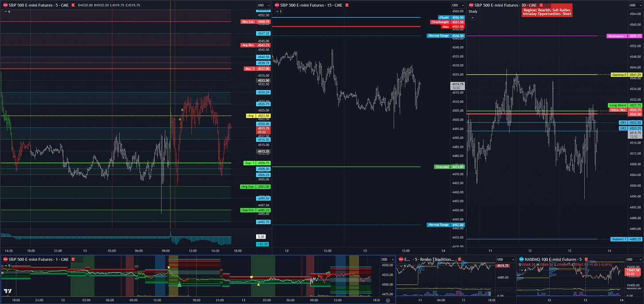Click the S&P 500 logo on the 15-minute chart
644x304 pixels.
(x=277, y=5)
